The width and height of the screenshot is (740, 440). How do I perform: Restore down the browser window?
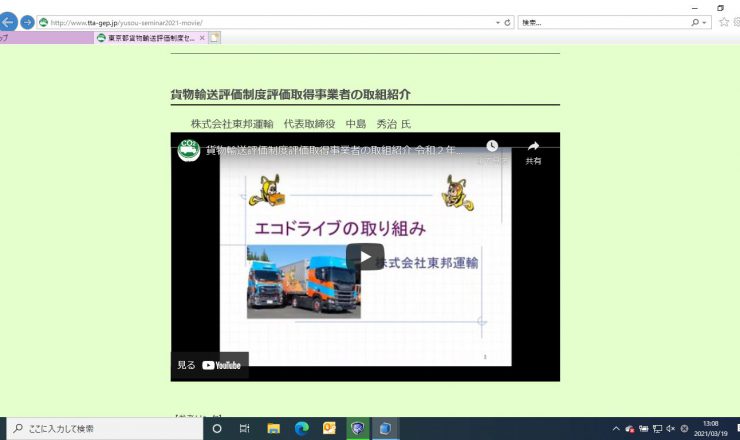point(720,8)
